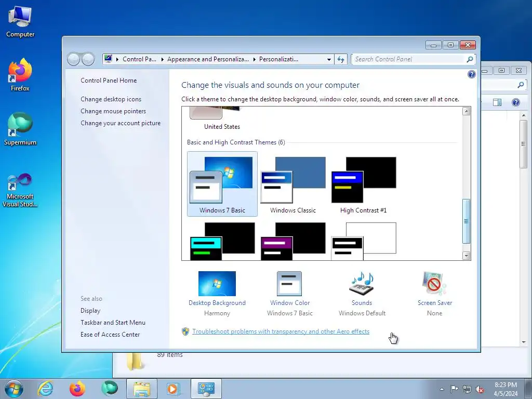532x399 pixels.
Task: Open Change your account picture link
Action: [x=121, y=123]
